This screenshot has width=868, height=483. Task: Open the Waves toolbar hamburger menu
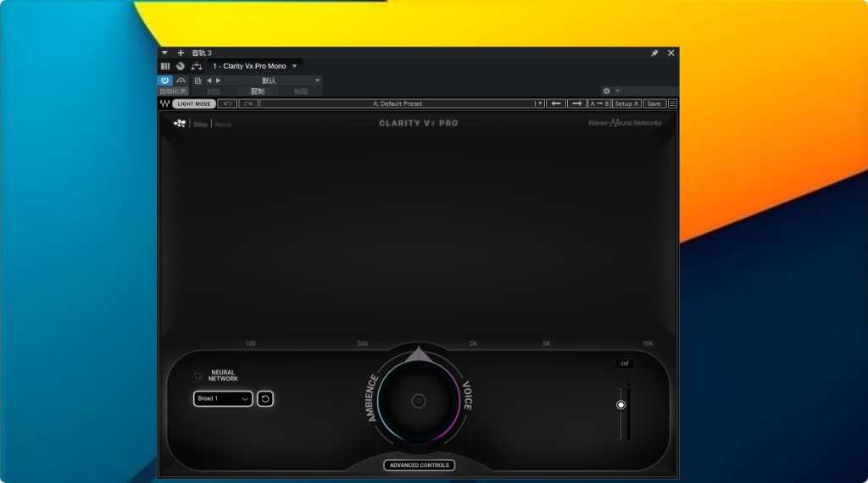coord(672,103)
